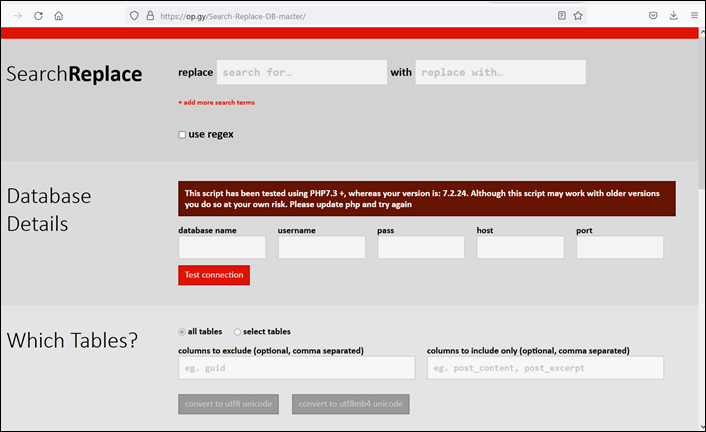706x432 pixels.
Task: View site security via padlock icon
Action: (x=150, y=16)
